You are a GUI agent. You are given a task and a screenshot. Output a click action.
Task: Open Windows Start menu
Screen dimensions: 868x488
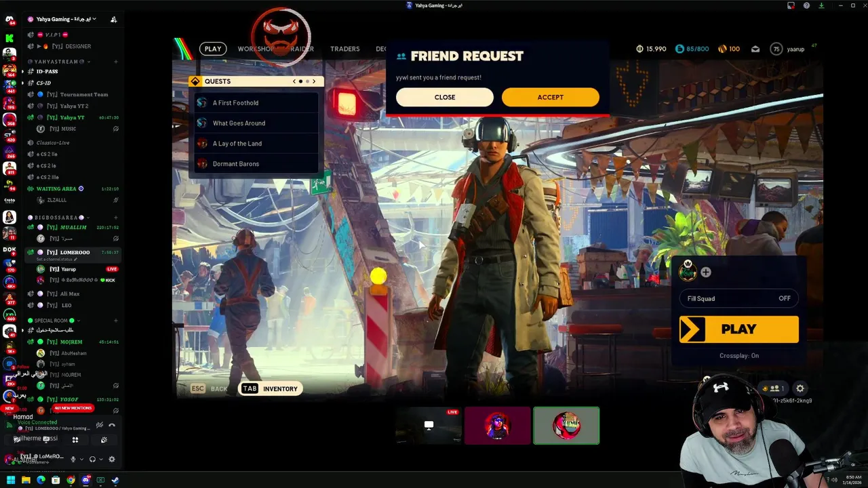pos(11,480)
